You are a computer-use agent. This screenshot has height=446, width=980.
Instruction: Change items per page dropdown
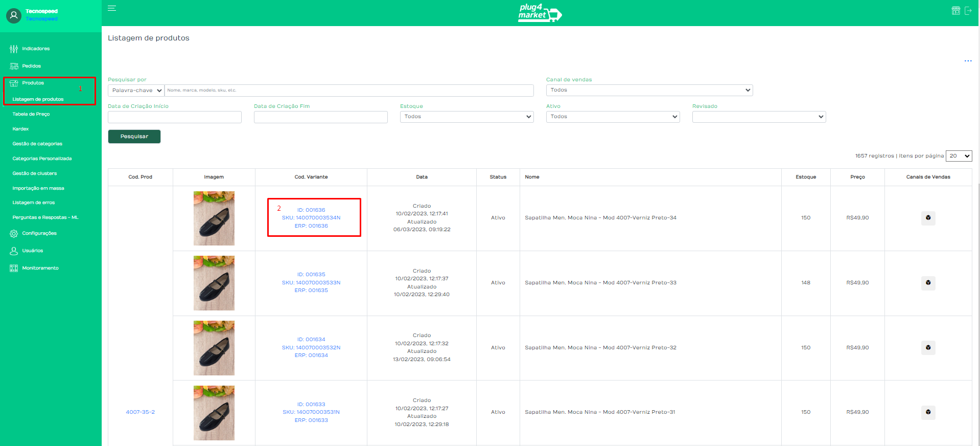point(959,156)
